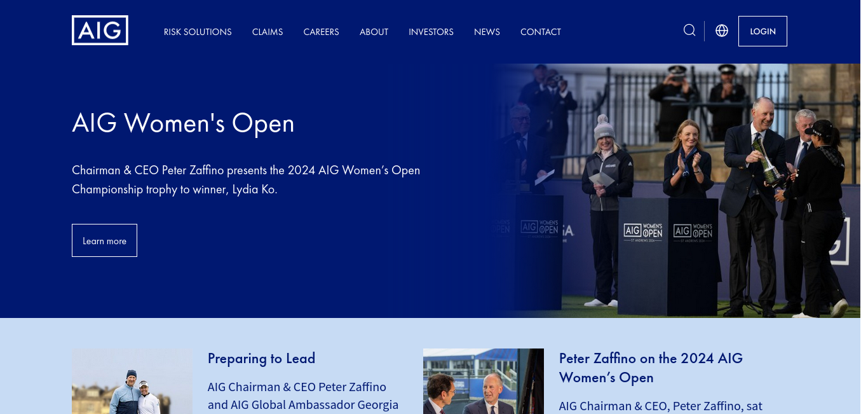
Task: Click the Preparing to Lead description text
Action: 303,396
